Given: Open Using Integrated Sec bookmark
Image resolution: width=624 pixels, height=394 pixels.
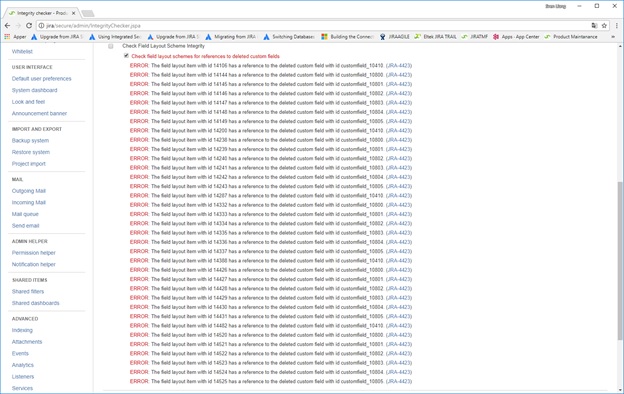Looking at the screenshot, I should click(x=115, y=37).
